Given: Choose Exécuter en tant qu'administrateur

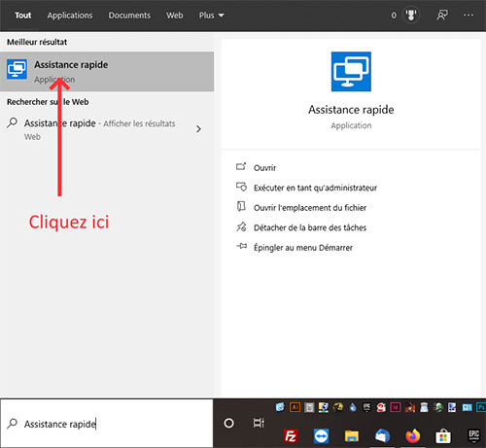Looking at the screenshot, I should [315, 188].
